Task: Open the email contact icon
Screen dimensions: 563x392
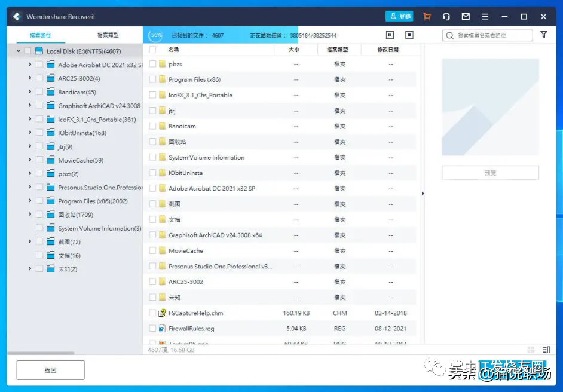Action: (x=466, y=16)
